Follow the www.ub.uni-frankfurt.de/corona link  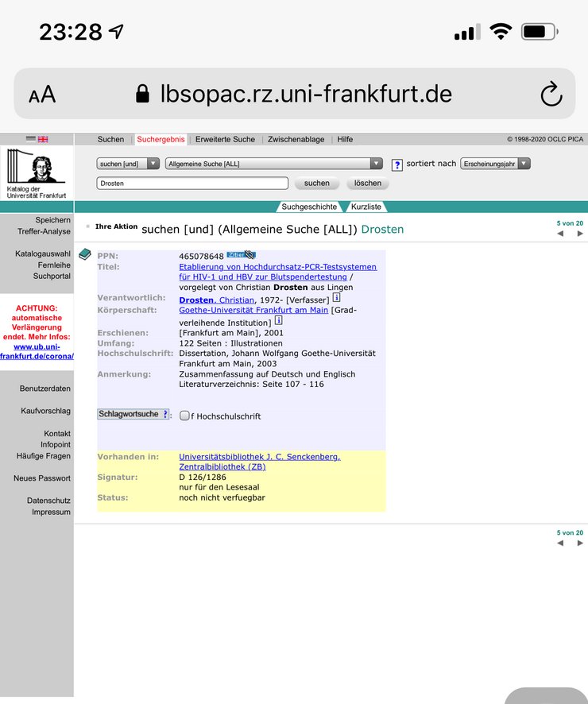37,351
